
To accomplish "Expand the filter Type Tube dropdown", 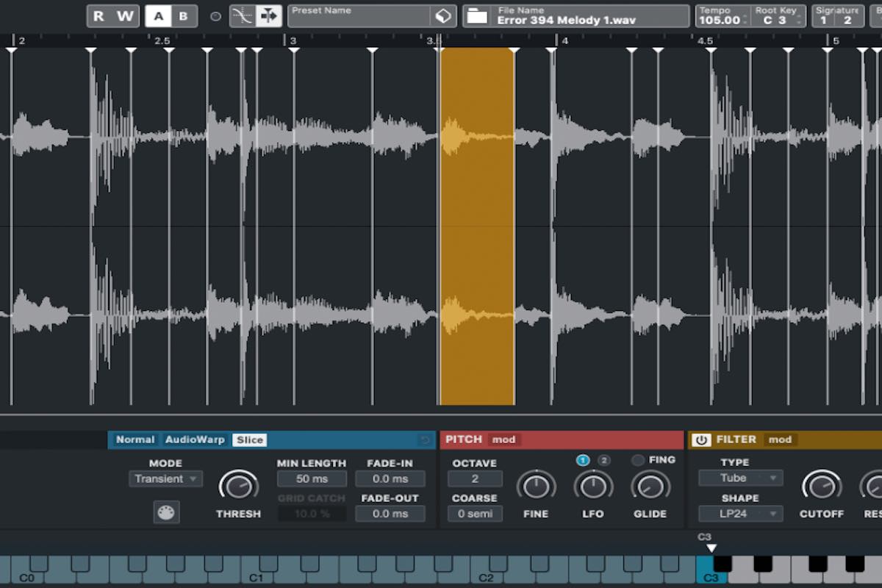I will tap(740, 478).
